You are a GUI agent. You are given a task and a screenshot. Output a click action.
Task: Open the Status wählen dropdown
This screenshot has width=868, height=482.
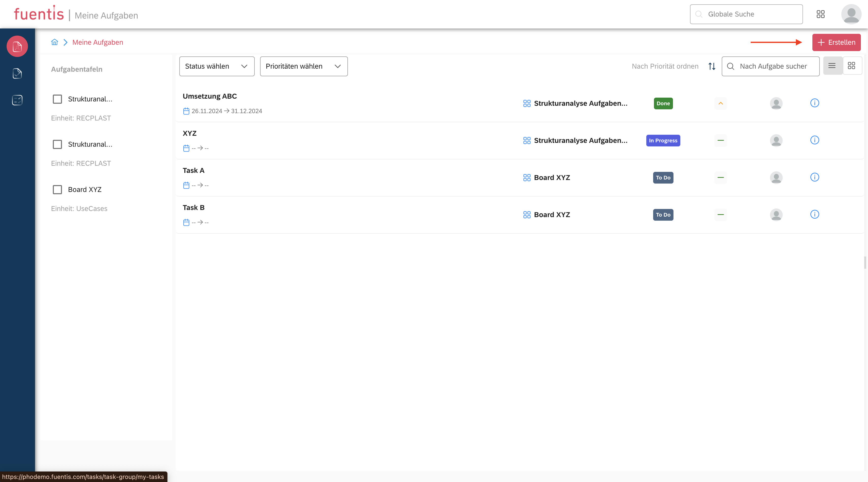(x=217, y=66)
